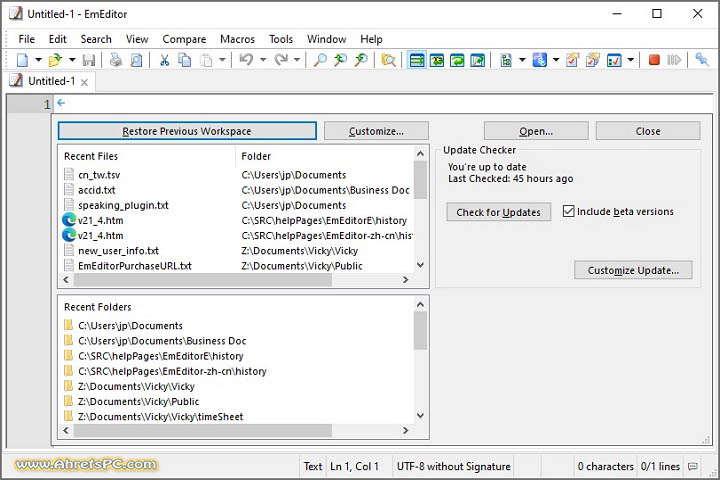This screenshot has width=720, height=480.
Task: Open EmEditorPurchaseURL.txt from Recent Files
Action: [x=135, y=266]
